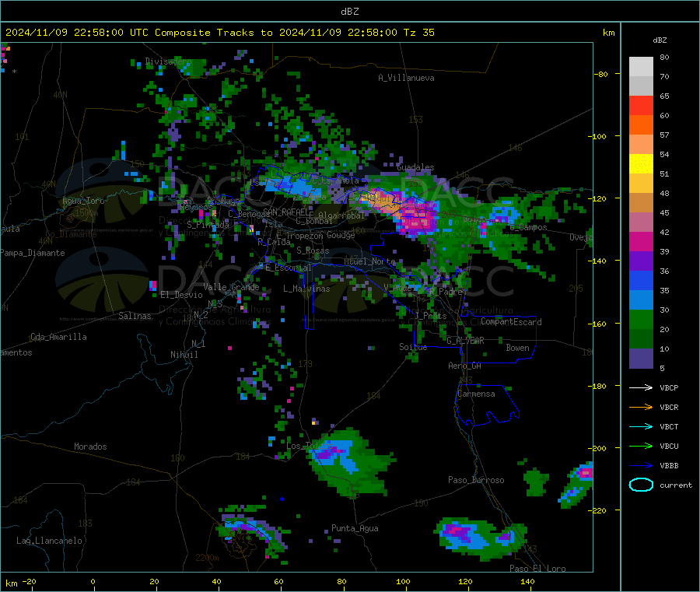Viewport: 700px width, 592px height.
Task: Click the 'Aero_GA' place label
Action: [465, 366]
